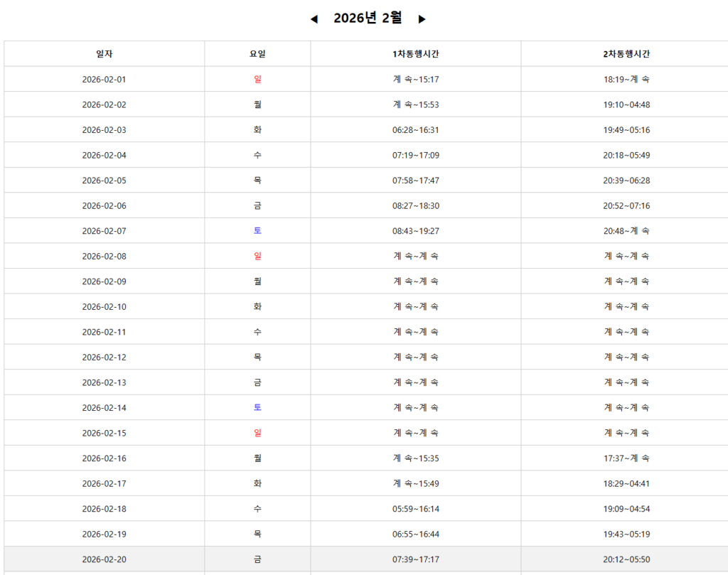Select the 2026-02-10 date cell
Image resolution: width=728 pixels, height=575 pixels.
pyautogui.click(x=104, y=307)
